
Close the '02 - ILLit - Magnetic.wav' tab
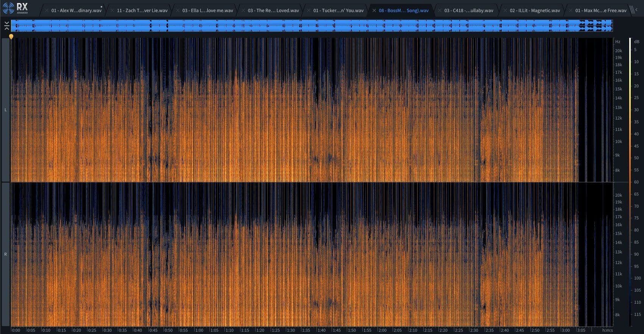(x=505, y=11)
